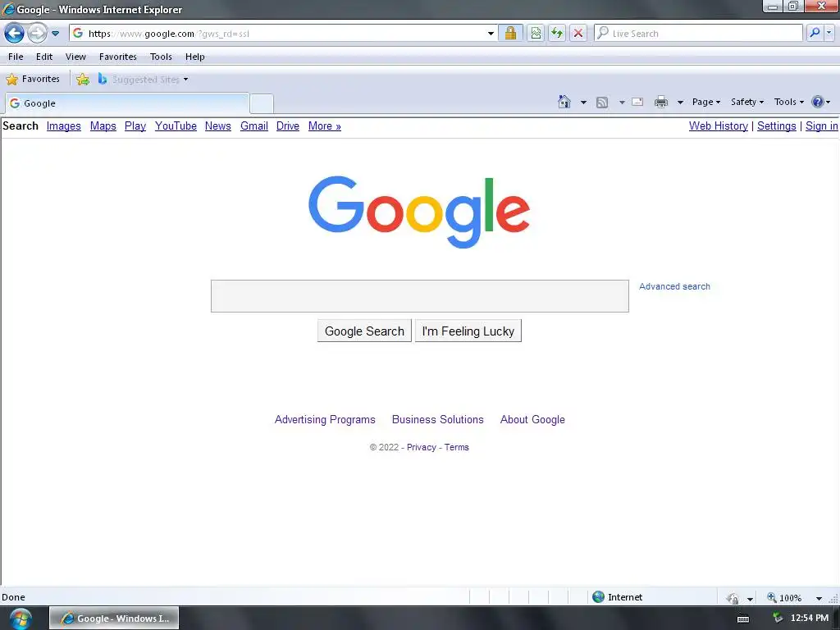This screenshot has width=840, height=630.
Task: Click the security lock icon in address bar
Action: [x=510, y=33]
